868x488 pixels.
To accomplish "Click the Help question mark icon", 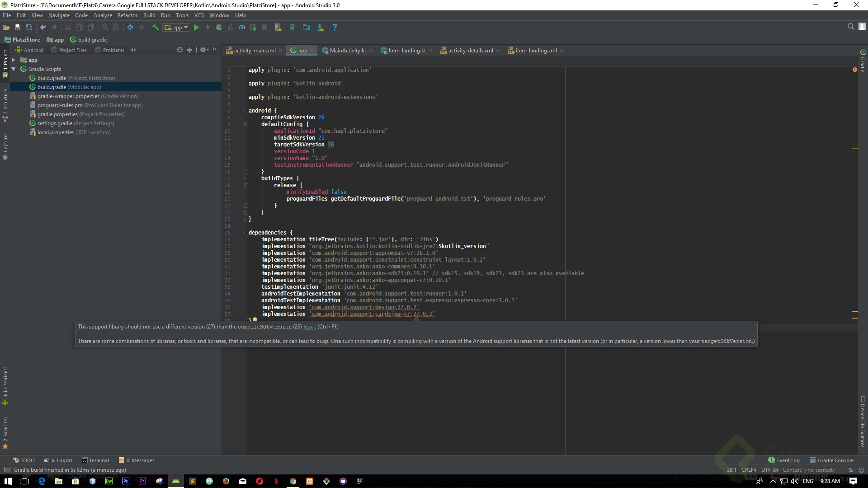I will click(x=335, y=28).
